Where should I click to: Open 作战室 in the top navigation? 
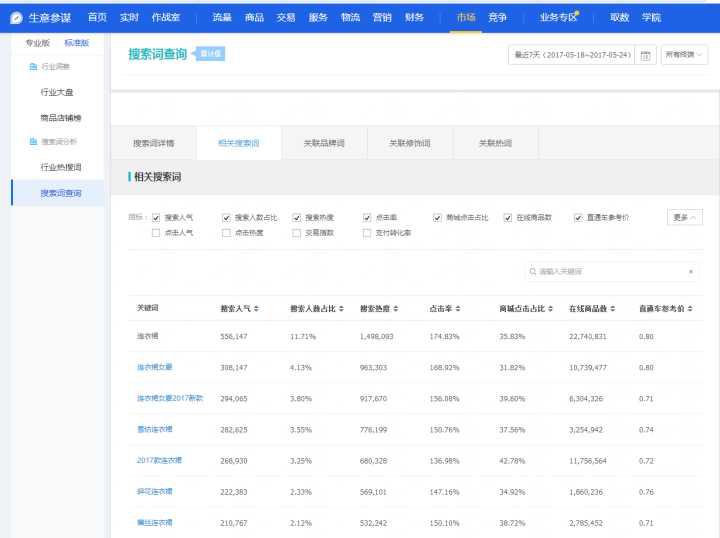(166, 17)
